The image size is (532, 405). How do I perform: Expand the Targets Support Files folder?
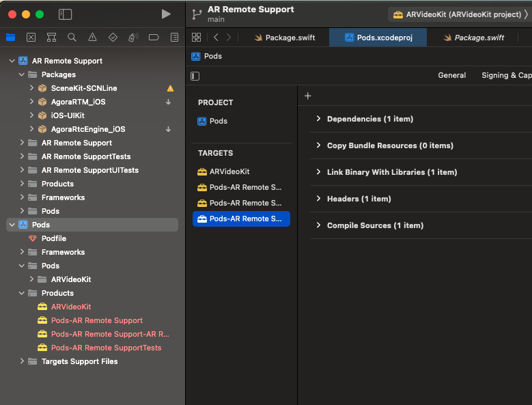pos(22,361)
